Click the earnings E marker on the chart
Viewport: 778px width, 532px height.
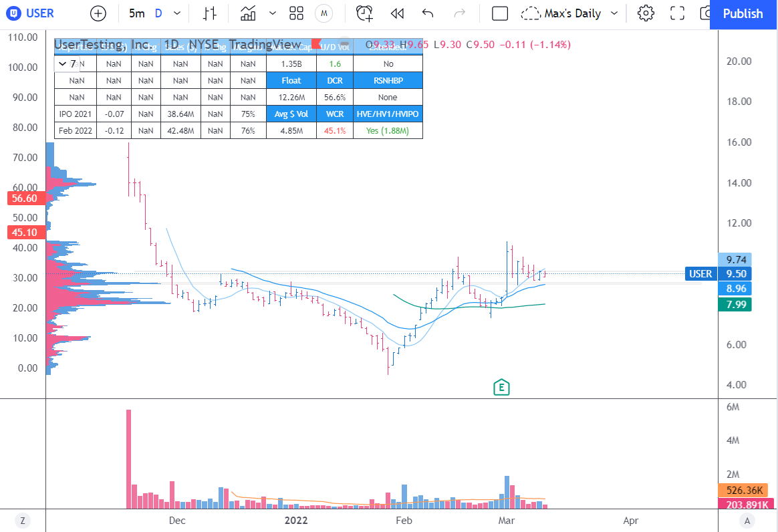point(502,387)
